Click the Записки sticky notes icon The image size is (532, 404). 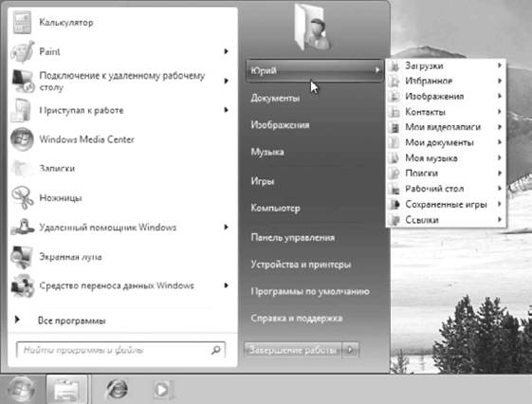pyautogui.click(x=23, y=169)
